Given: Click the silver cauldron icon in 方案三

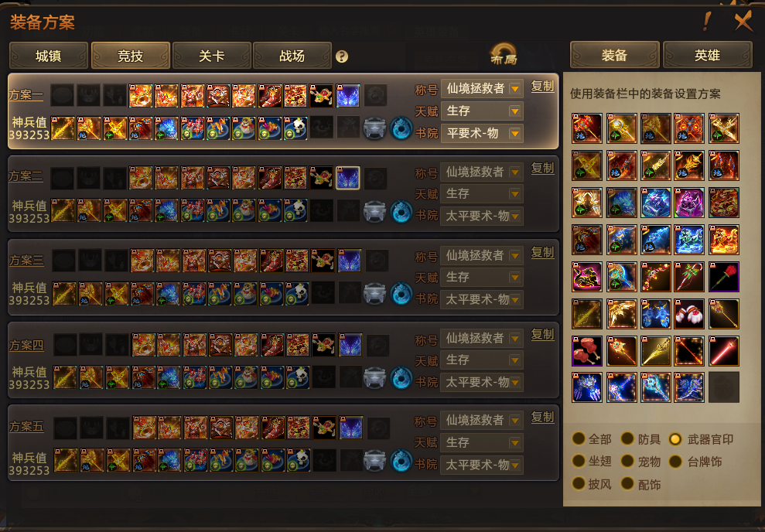Looking at the screenshot, I should [374, 295].
